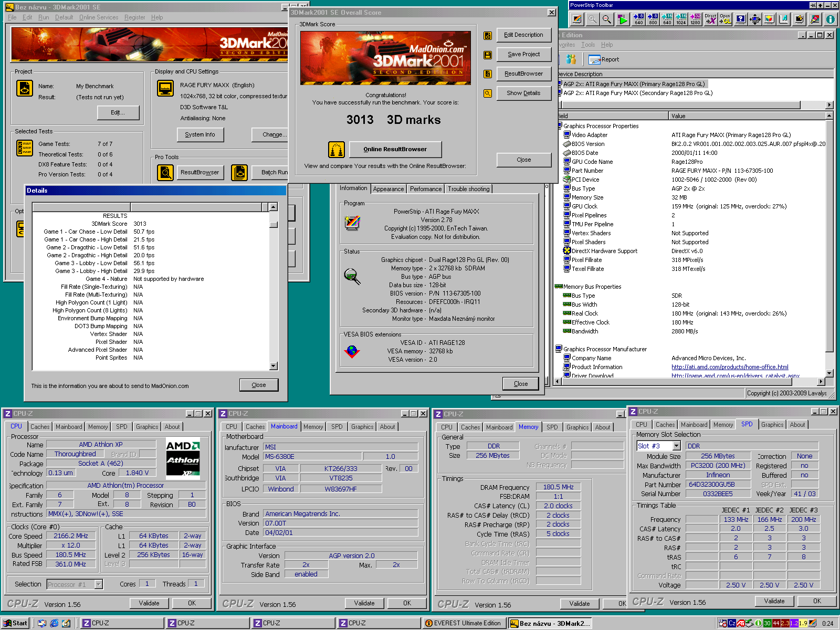Open the Trouble shooting tab in PowerStrip
Screen dimensions: 840x630
469,189
